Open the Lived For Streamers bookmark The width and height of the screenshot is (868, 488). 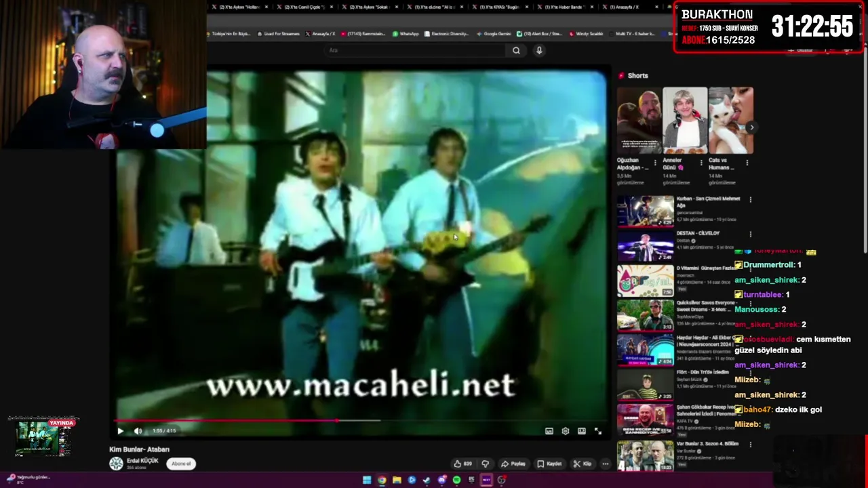[x=278, y=34]
